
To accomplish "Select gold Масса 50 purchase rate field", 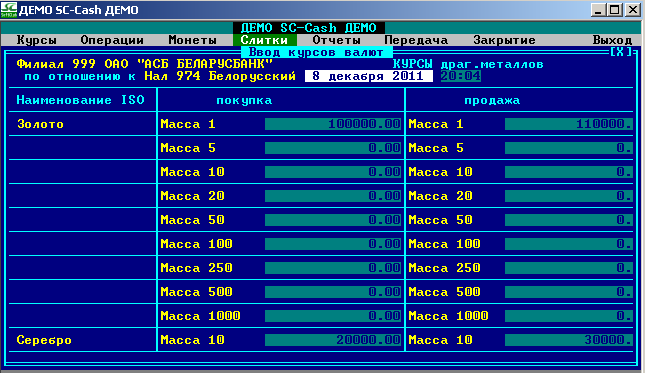I will coord(333,220).
